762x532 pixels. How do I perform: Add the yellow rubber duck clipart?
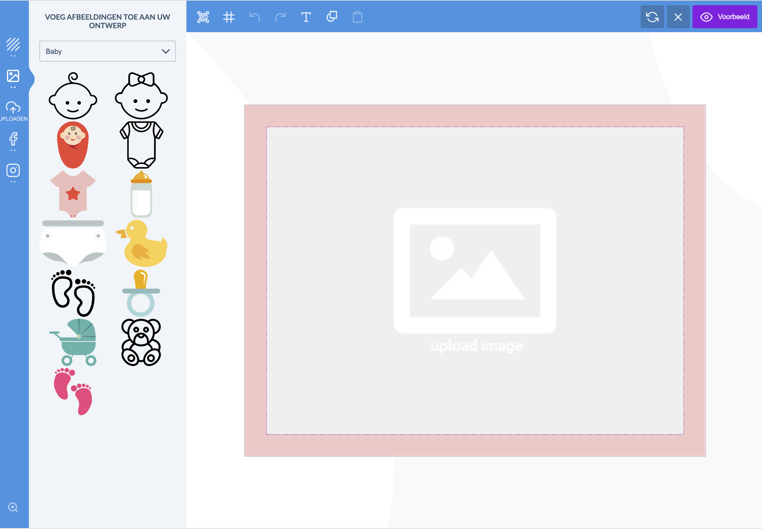coord(141,243)
